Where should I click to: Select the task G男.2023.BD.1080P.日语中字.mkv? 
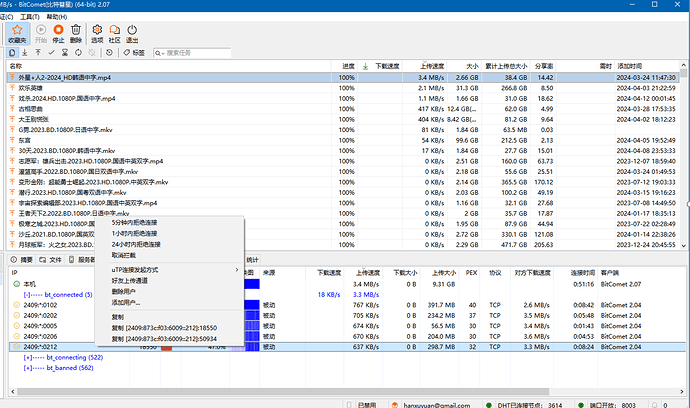[x=66, y=130]
